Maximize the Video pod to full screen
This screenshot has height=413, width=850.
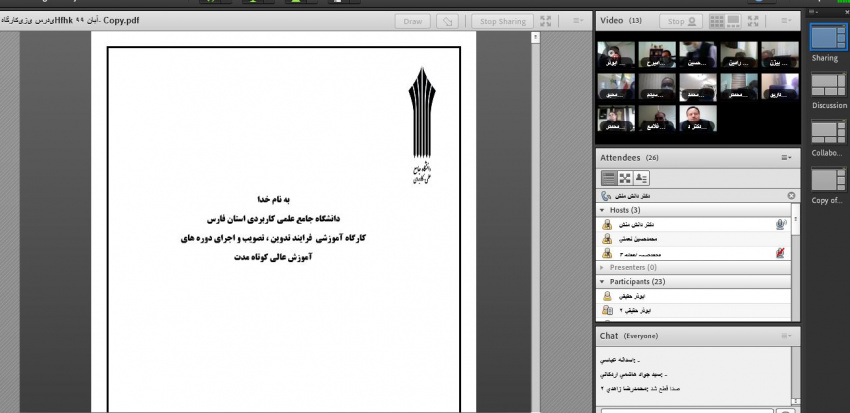tap(761, 21)
